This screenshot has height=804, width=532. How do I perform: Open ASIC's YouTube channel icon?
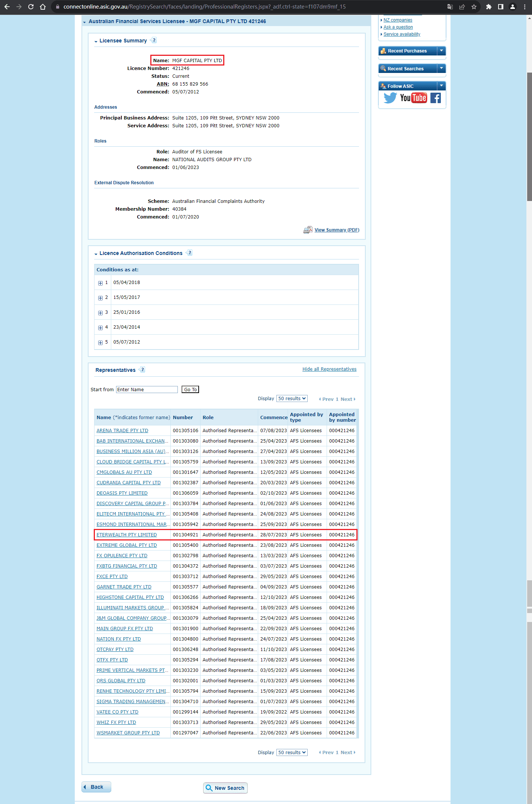(x=413, y=98)
